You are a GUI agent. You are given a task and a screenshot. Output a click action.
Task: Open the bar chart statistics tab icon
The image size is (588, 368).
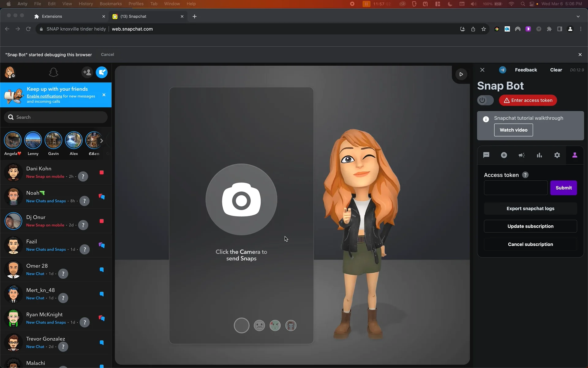(539, 155)
